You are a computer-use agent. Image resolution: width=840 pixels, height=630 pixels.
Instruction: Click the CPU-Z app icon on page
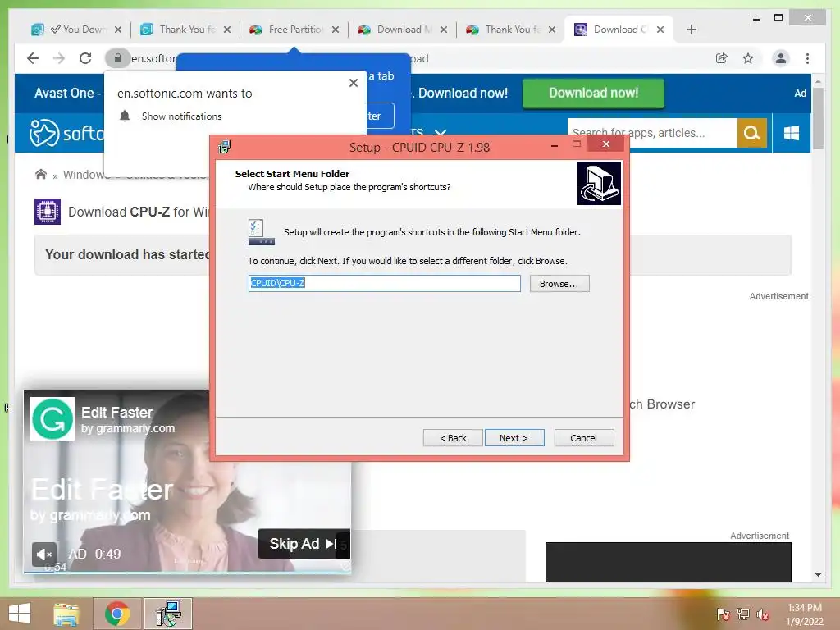pyautogui.click(x=47, y=211)
